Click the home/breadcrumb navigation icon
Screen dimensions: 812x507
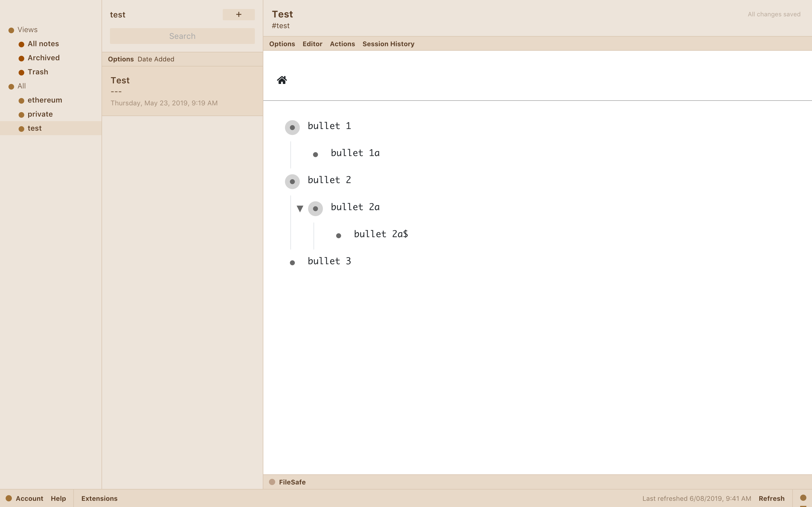click(282, 80)
